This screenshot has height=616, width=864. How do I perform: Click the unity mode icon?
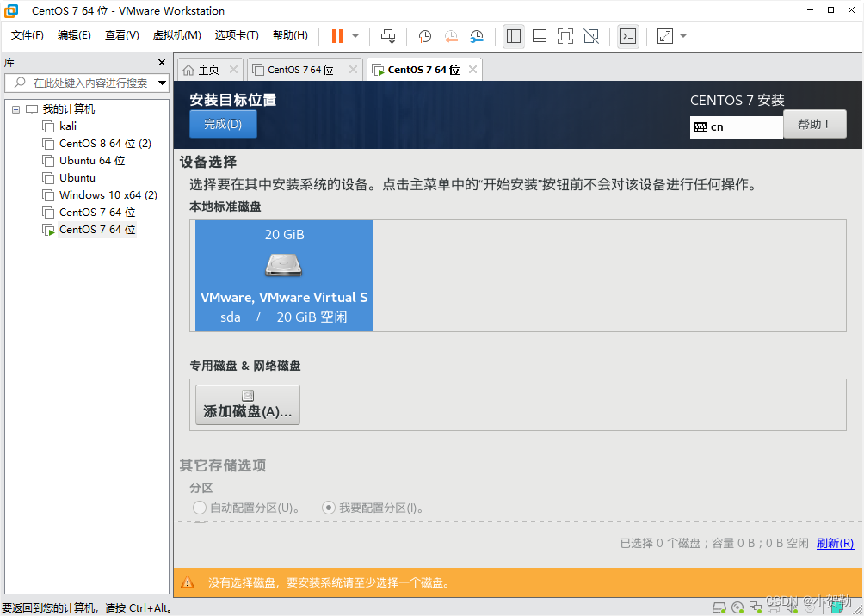(x=591, y=36)
